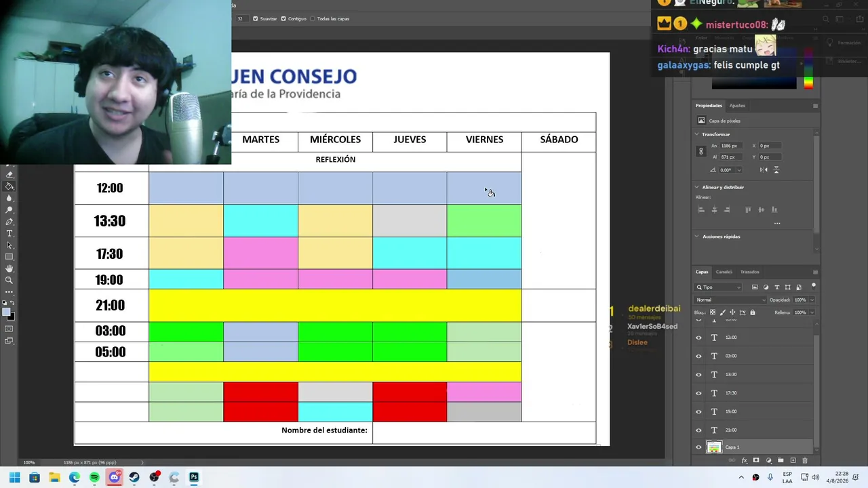Filter layers by type layers
The width and height of the screenshot is (868, 488).
tap(777, 287)
